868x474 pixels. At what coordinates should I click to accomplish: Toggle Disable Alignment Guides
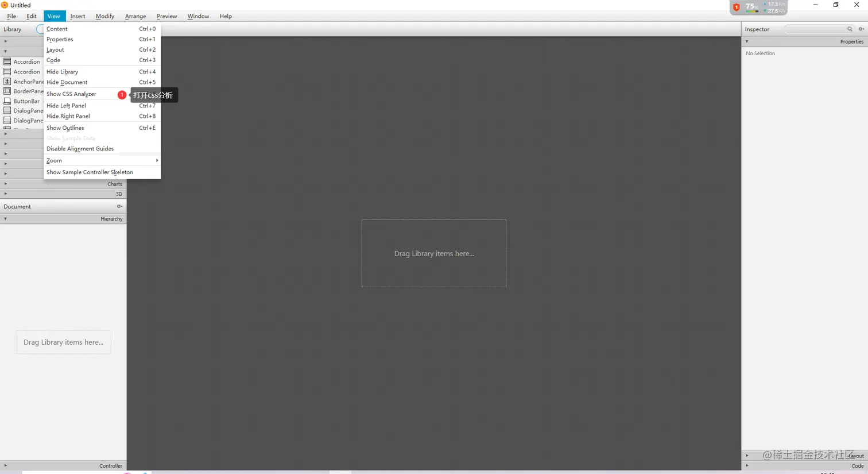(x=80, y=148)
